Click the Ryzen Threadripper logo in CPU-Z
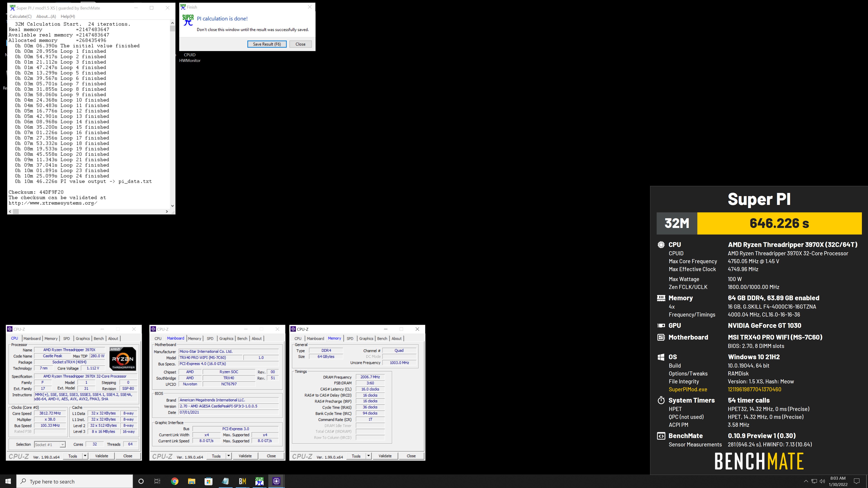Image resolution: width=868 pixels, height=488 pixels. coord(123,359)
